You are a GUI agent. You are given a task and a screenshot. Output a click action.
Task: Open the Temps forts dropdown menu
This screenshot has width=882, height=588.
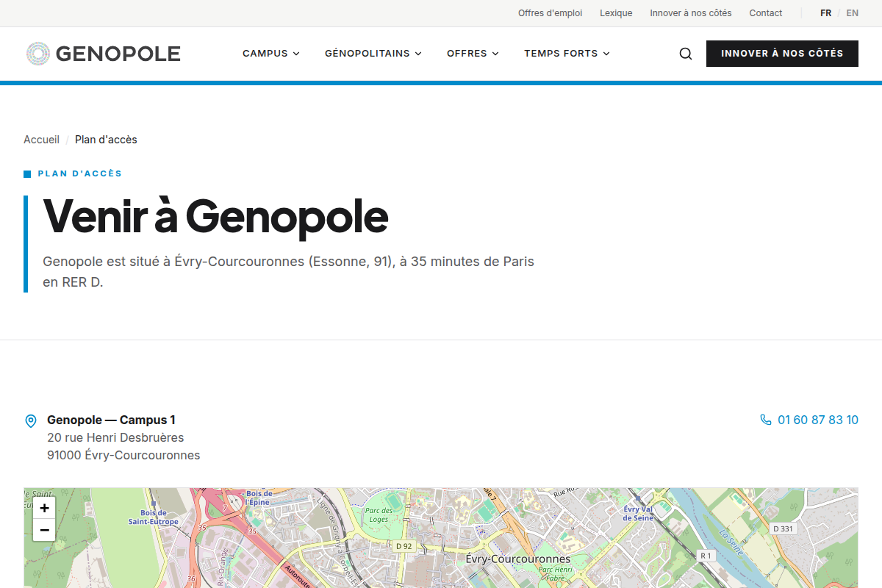point(567,54)
